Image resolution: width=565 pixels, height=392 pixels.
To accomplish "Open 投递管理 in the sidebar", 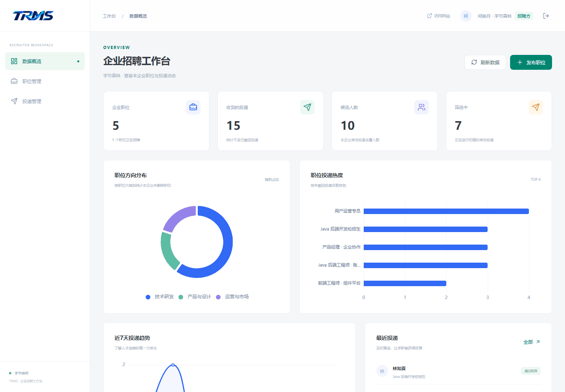I will pos(45,101).
